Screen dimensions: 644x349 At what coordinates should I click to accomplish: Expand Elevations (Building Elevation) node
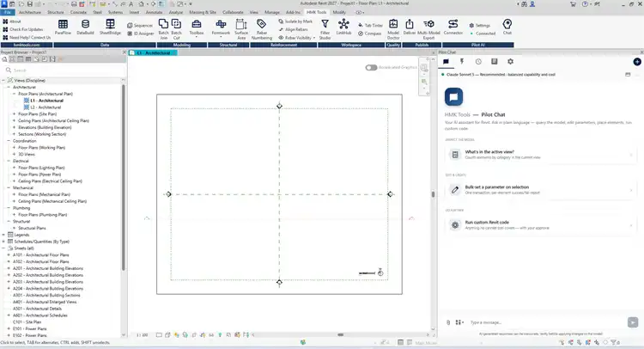click(15, 127)
